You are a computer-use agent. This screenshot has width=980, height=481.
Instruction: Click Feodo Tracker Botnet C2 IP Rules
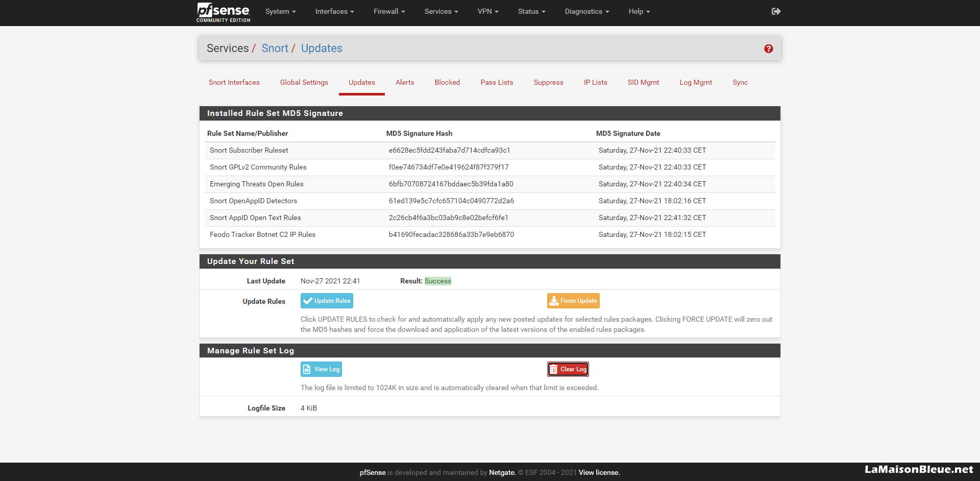click(x=262, y=234)
